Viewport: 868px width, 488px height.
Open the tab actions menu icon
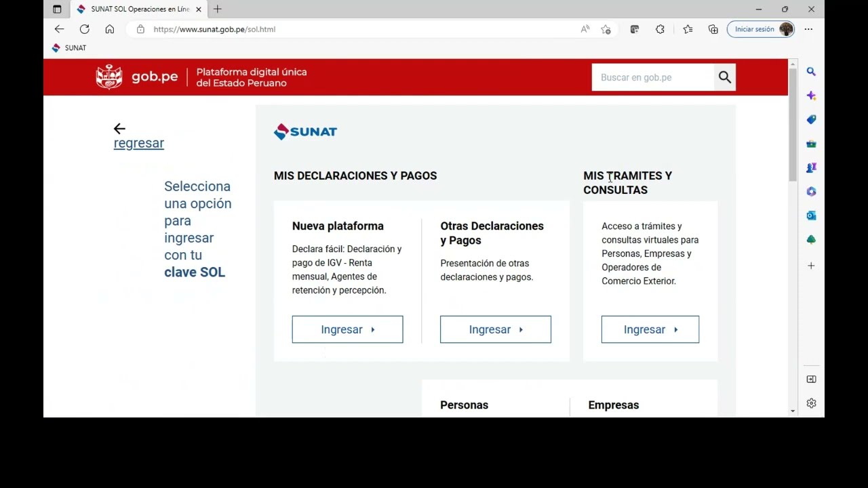pos(57,9)
